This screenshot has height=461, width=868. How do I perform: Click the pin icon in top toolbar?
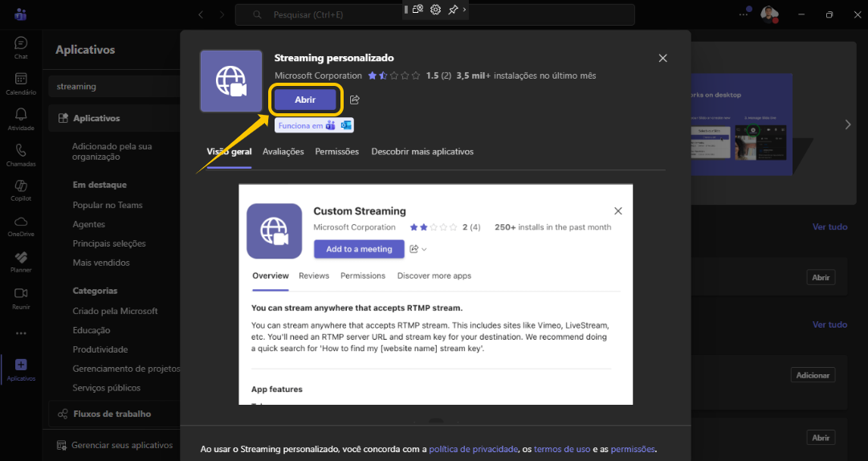(x=454, y=10)
